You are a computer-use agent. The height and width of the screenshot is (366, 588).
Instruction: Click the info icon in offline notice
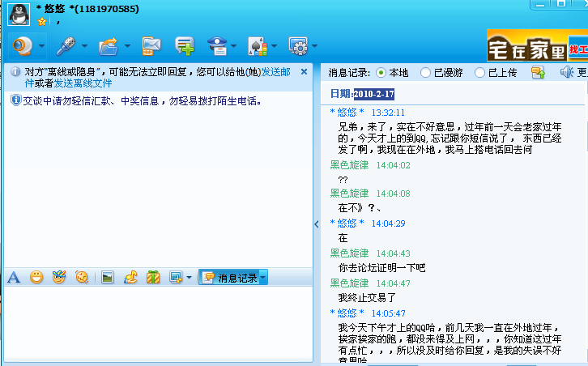coord(15,71)
